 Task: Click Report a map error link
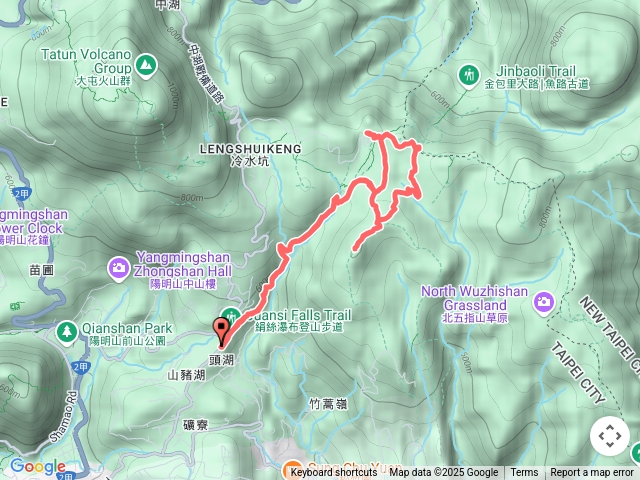point(591,473)
